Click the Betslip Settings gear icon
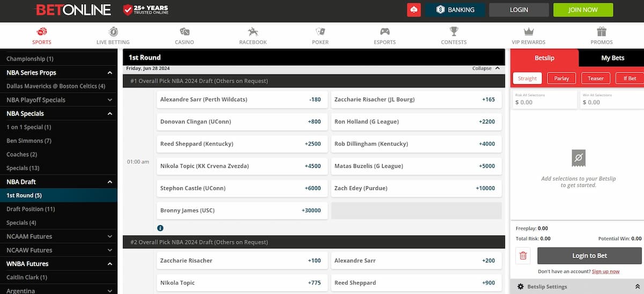 click(x=520, y=286)
